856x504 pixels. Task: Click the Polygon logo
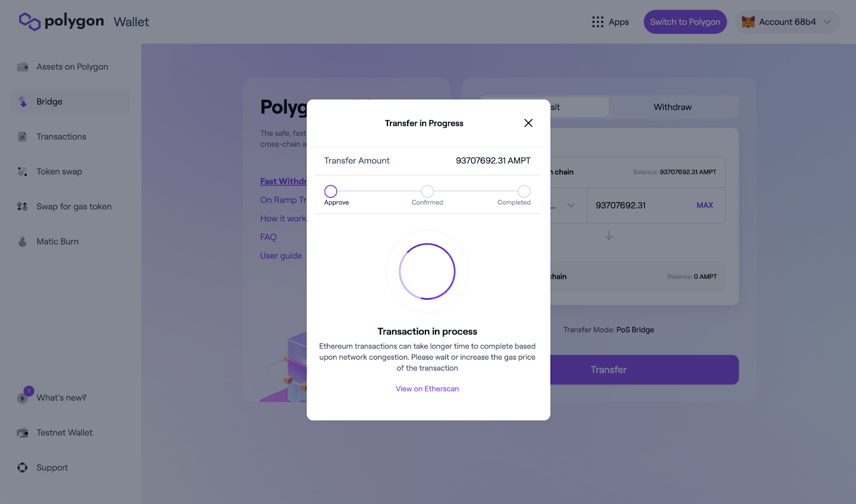coord(62,21)
